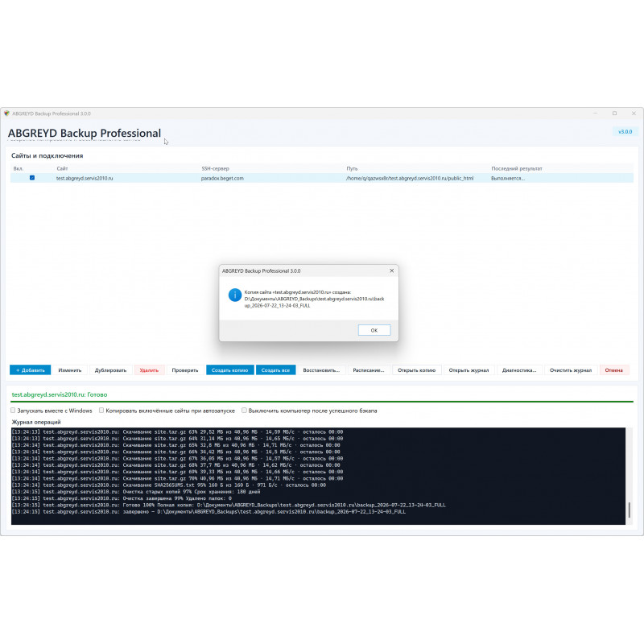Viewport: 644px width, 644px height.
Task: Click the 'Журнал операций' label
Action: [36, 422]
